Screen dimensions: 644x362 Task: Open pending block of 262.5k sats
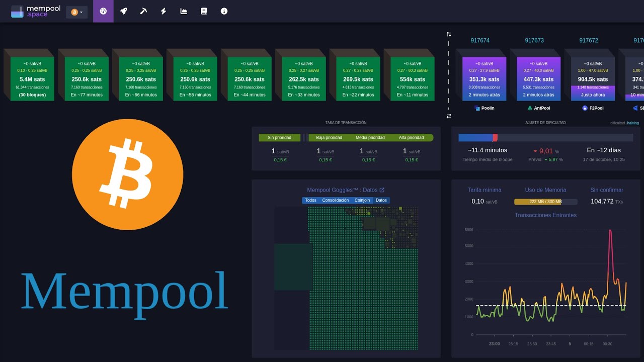(x=303, y=79)
